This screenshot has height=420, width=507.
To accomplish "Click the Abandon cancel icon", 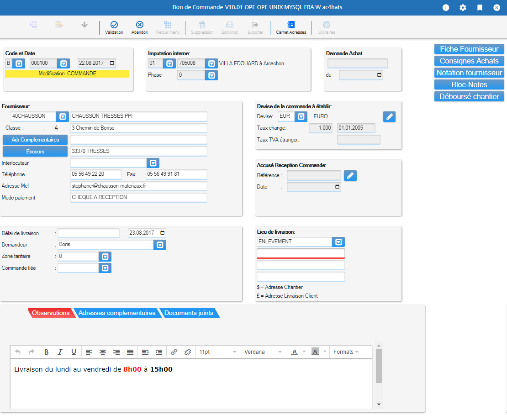I will coord(140,25).
